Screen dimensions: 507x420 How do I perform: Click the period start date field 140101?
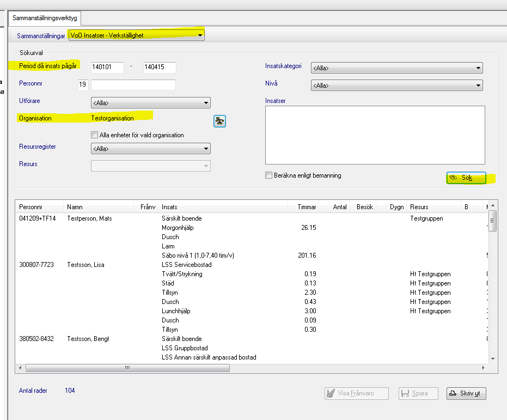(x=107, y=67)
